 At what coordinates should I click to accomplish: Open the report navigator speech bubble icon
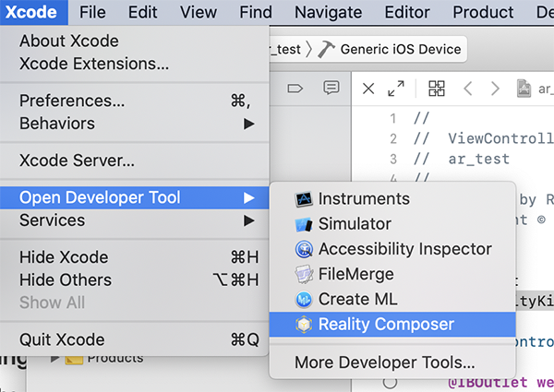click(331, 89)
